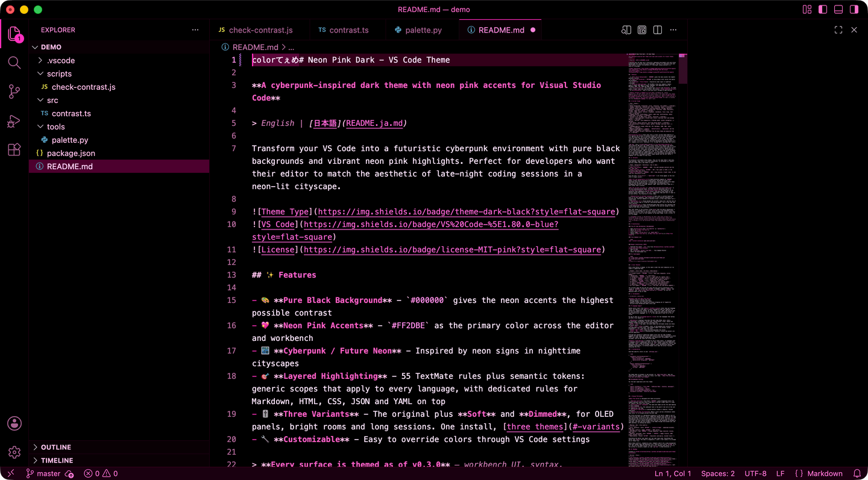The height and width of the screenshot is (480, 868).
Task: Change indentation via Spaces: 2
Action: coord(718,473)
